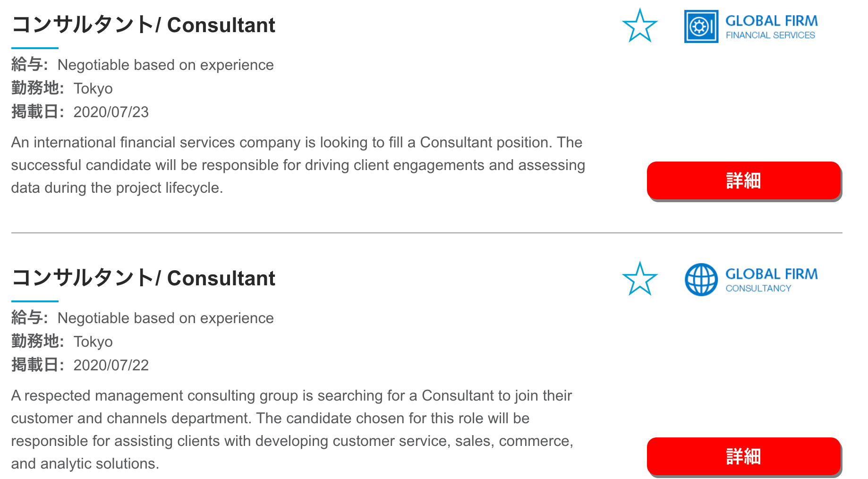Click the GLOBAL FIRM CONSULTANCY logo text

click(771, 281)
